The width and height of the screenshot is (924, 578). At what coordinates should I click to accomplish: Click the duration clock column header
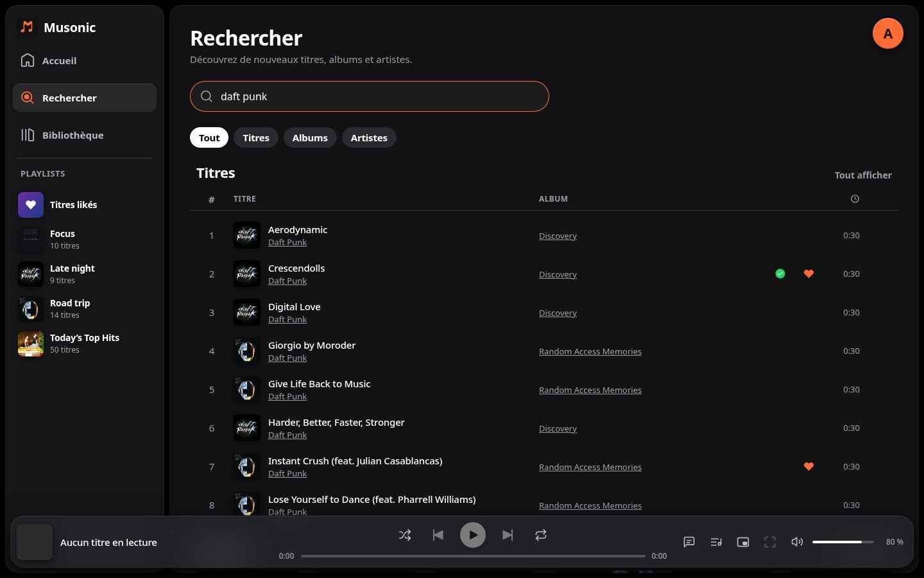pyautogui.click(x=855, y=199)
